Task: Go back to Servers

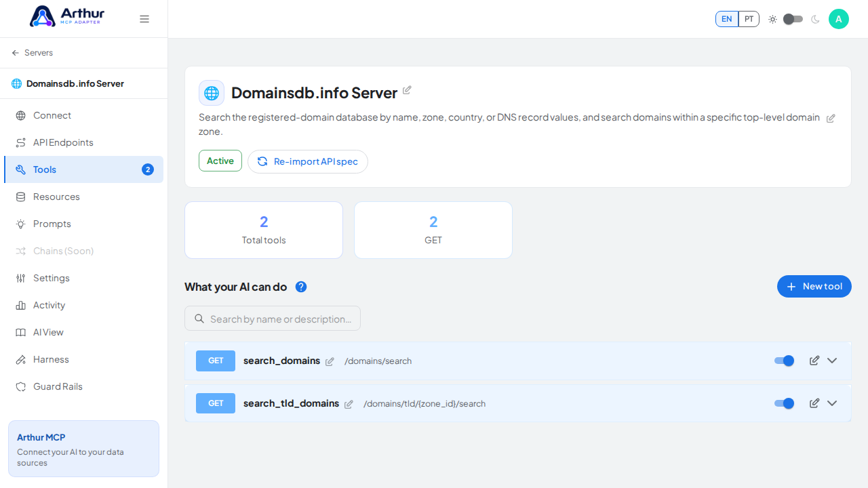Action: click(32, 53)
